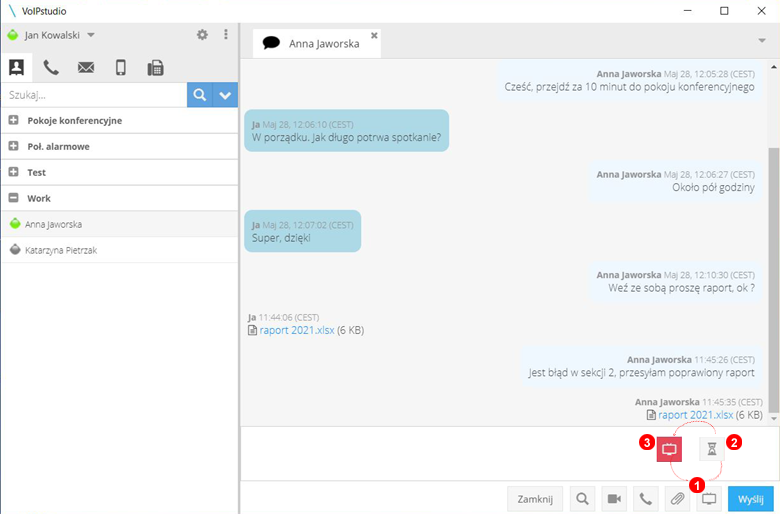Expand Poł. alarmowe group
780x514 pixels.
coord(13,146)
